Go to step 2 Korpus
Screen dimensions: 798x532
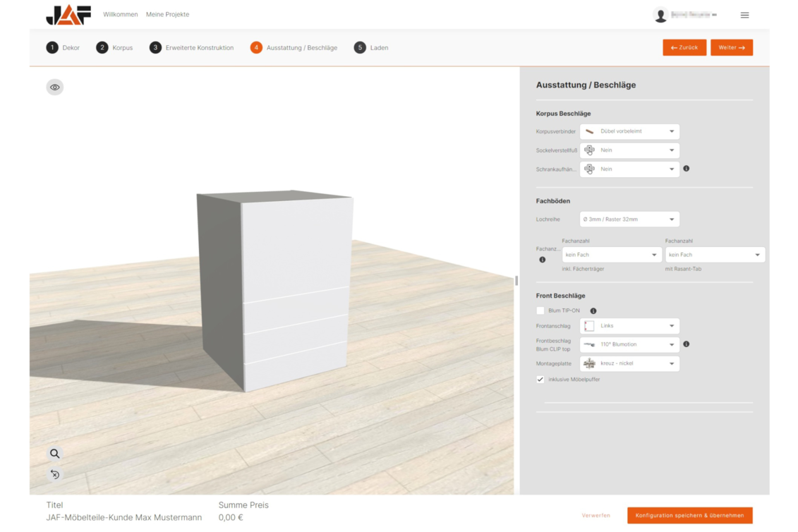click(x=114, y=48)
